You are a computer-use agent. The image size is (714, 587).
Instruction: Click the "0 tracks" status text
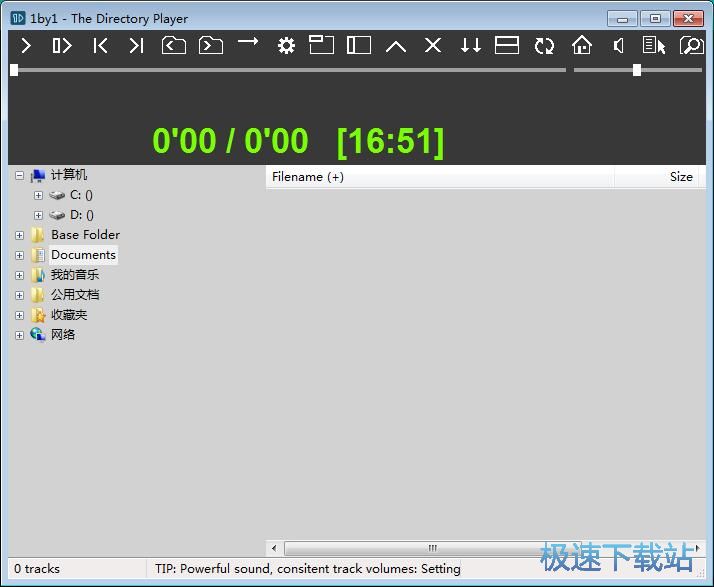(37, 569)
